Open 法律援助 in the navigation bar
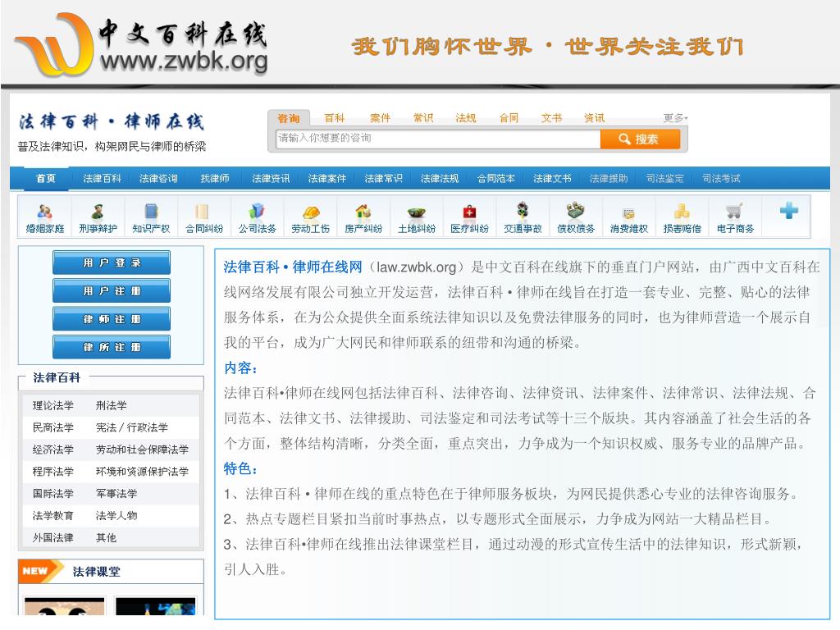Image resolution: width=840 pixels, height=630 pixels. coord(608,178)
